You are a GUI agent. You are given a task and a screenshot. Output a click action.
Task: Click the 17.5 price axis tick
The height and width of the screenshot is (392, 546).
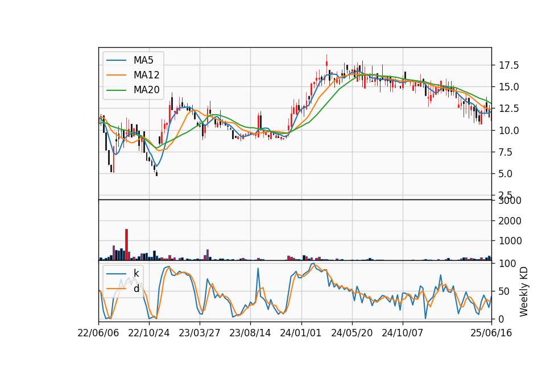coord(508,65)
